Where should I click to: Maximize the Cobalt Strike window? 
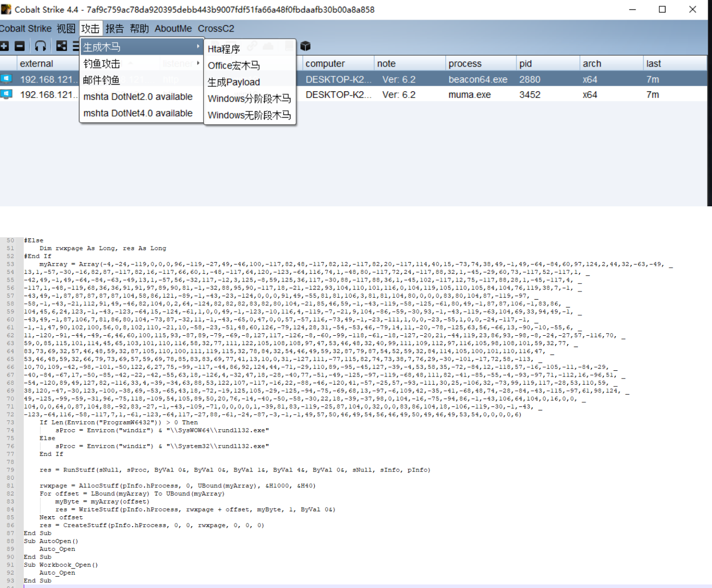point(662,9)
